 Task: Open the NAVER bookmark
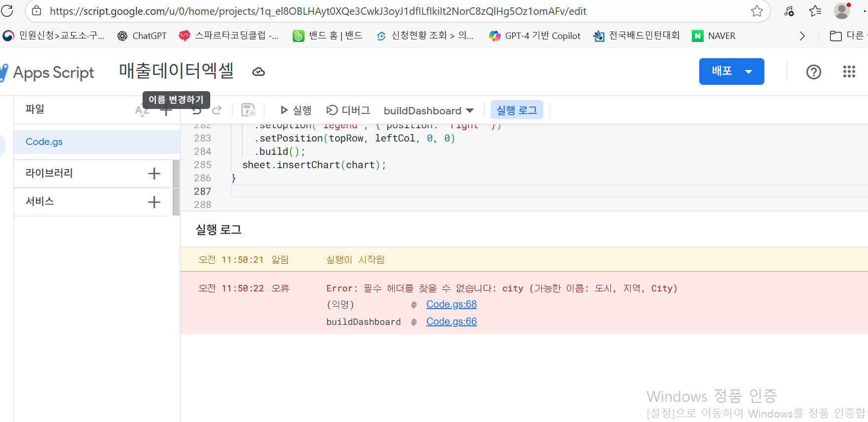[714, 35]
